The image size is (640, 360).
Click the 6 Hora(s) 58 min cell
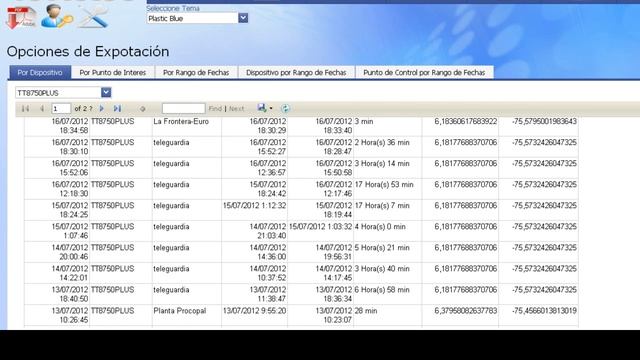pyautogui.click(x=388, y=294)
